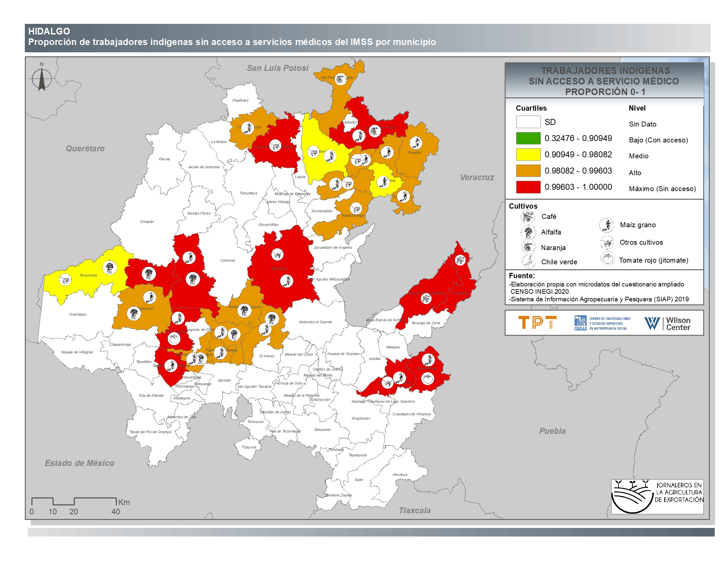Click the Otros cultivos legend icon
Screen dimensions: 728x563
[607, 242]
